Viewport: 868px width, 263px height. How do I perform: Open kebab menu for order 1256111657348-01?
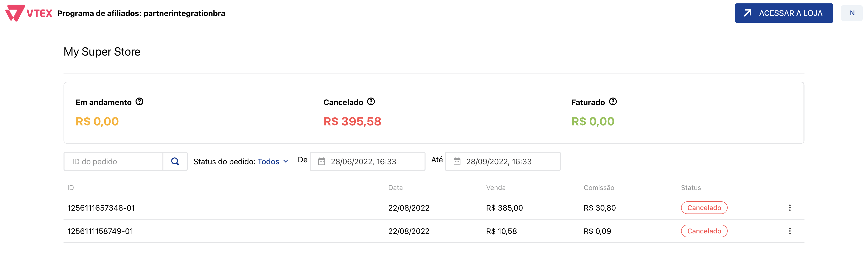click(790, 208)
